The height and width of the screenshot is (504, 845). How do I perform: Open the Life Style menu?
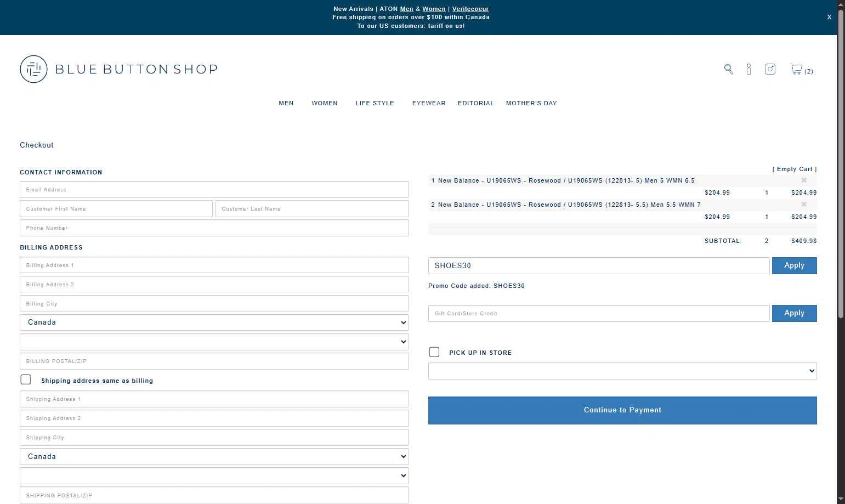(375, 103)
